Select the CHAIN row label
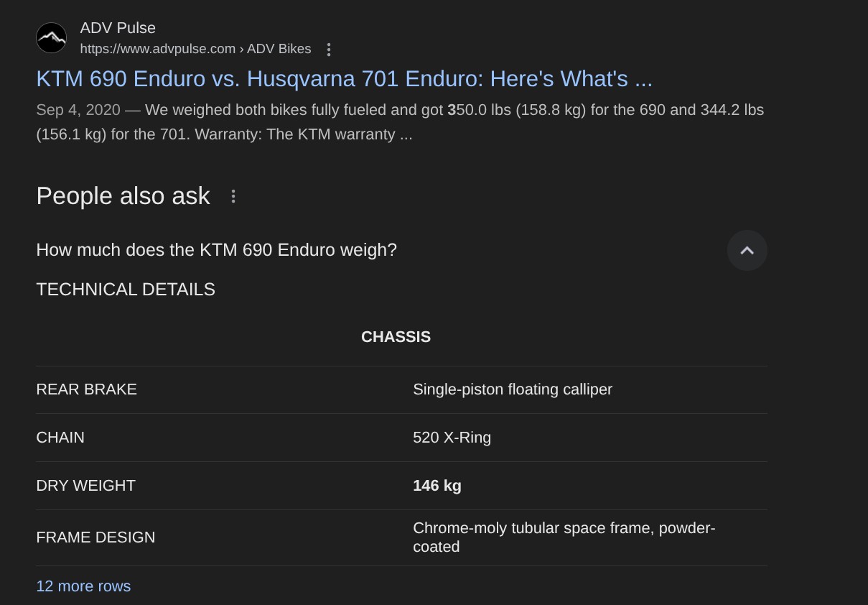Image resolution: width=868 pixels, height=605 pixels. [x=60, y=438]
